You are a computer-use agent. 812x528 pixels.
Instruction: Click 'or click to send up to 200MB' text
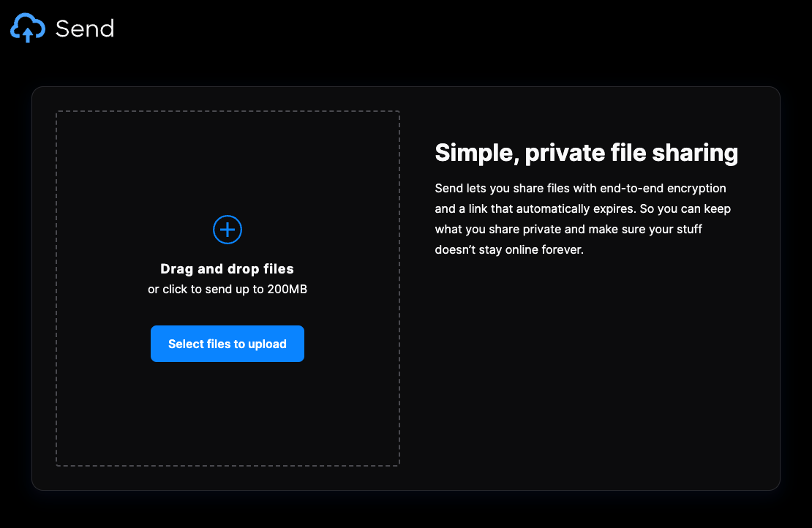[x=227, y=289]
